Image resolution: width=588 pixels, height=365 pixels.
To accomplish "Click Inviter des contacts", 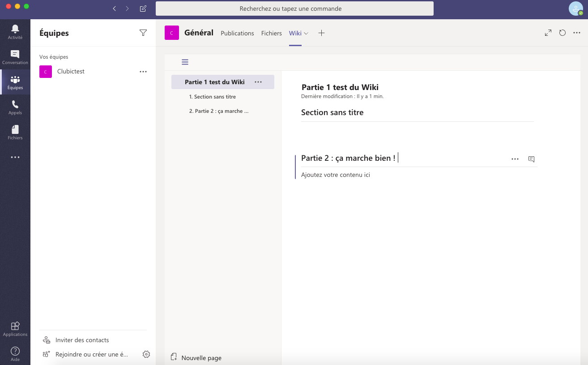I will point(76,340).
